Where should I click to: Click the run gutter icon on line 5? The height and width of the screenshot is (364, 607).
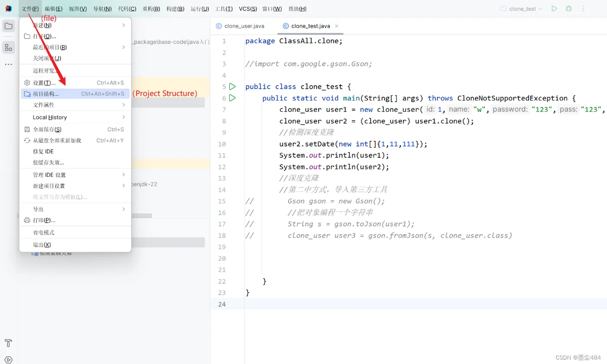232,86
